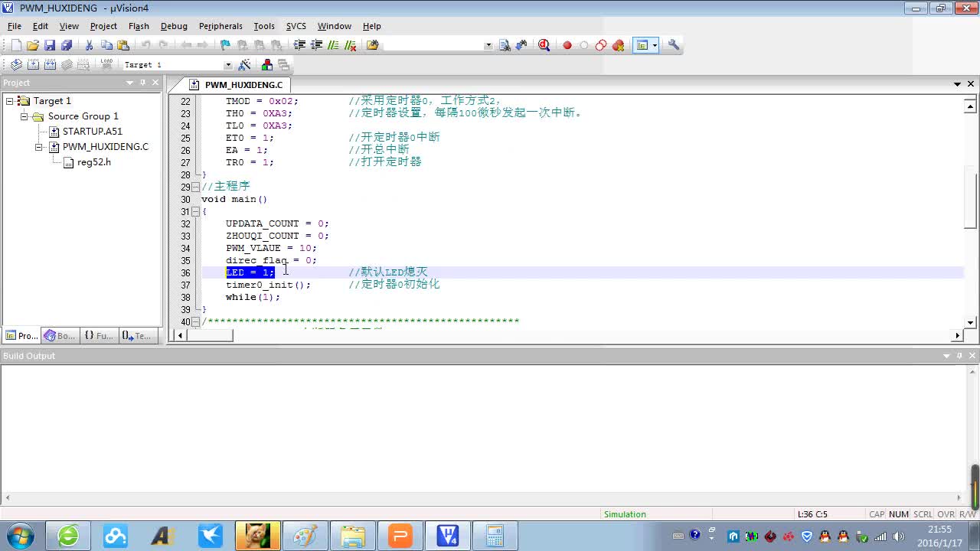Open the window layout dropdown arrow
Image resolution: width=980 pixels, height=551 pixels.
click(x=655, y=45)
